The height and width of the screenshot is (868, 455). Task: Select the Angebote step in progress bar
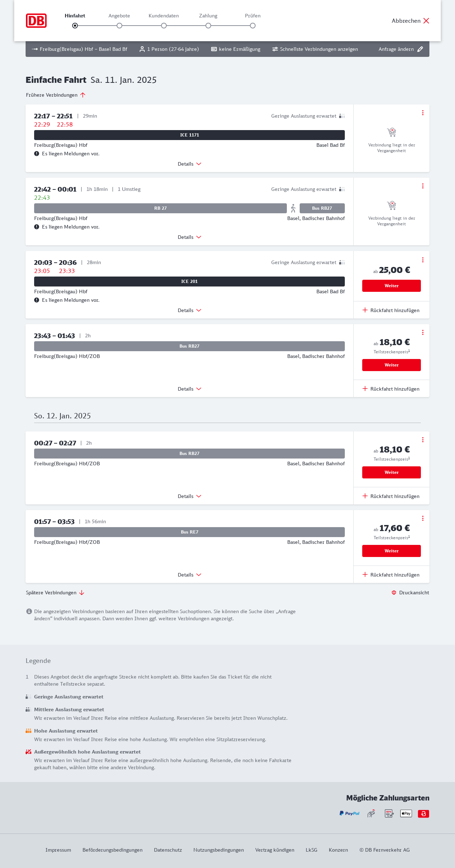[x=119, y=25]
